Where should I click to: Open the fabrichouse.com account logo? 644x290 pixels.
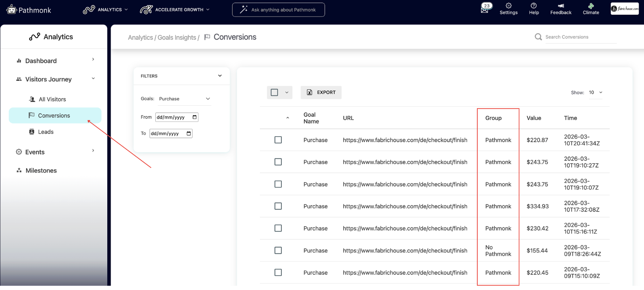coord(625,9)
